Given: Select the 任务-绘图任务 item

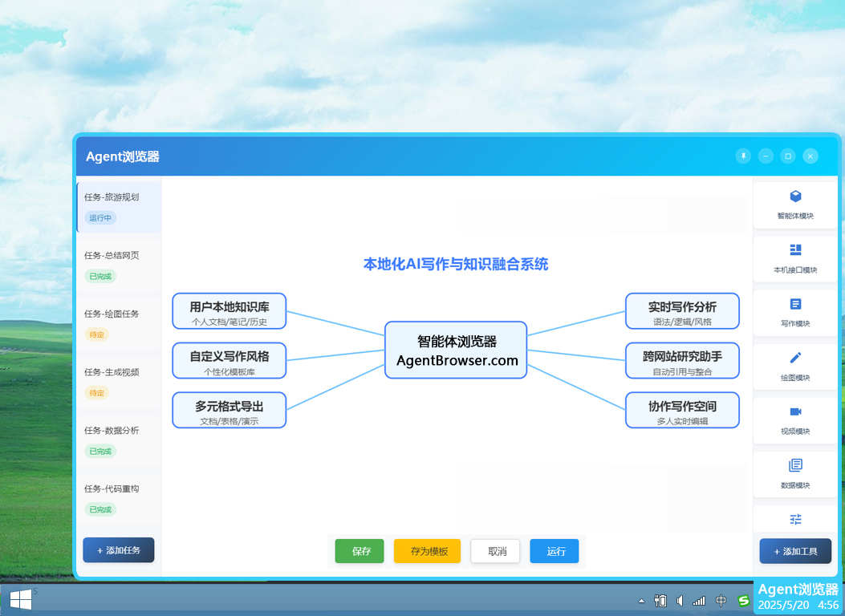Looking at the screenshot, I should [119, 323].
